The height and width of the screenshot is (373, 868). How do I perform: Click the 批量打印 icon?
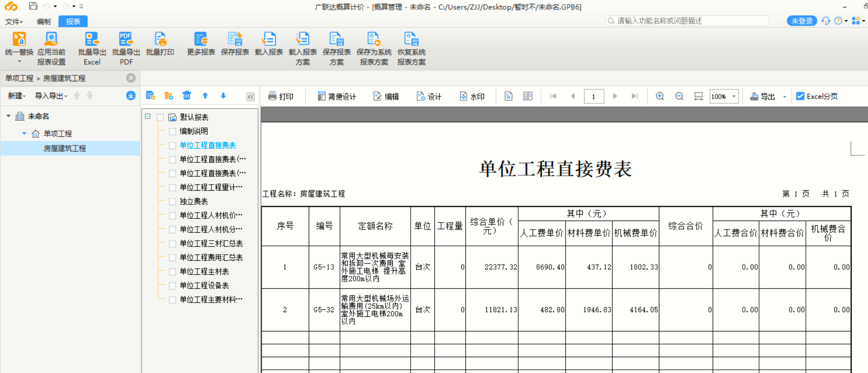[x=160, y=39]
